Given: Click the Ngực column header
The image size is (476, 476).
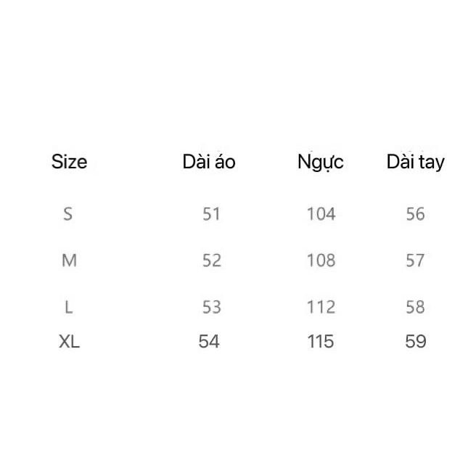Looking at the screenshot, I should [320, 162].
